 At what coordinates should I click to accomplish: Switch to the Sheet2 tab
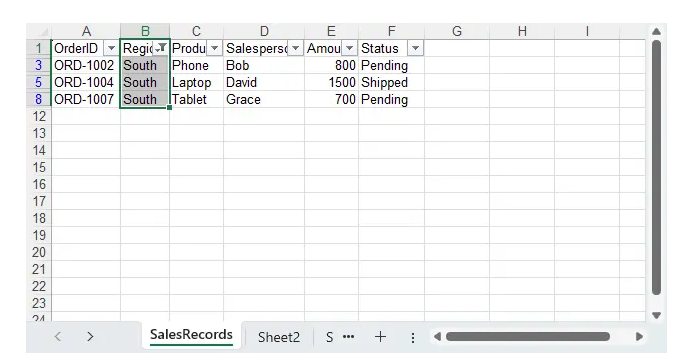point(279,337)
